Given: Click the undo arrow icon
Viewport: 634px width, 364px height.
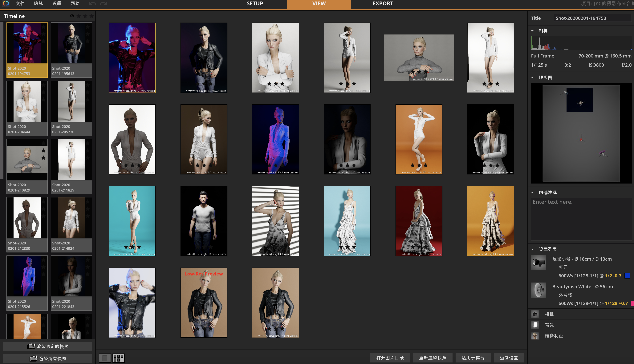Looking at the screenshot, I should [x=92, y=3].
